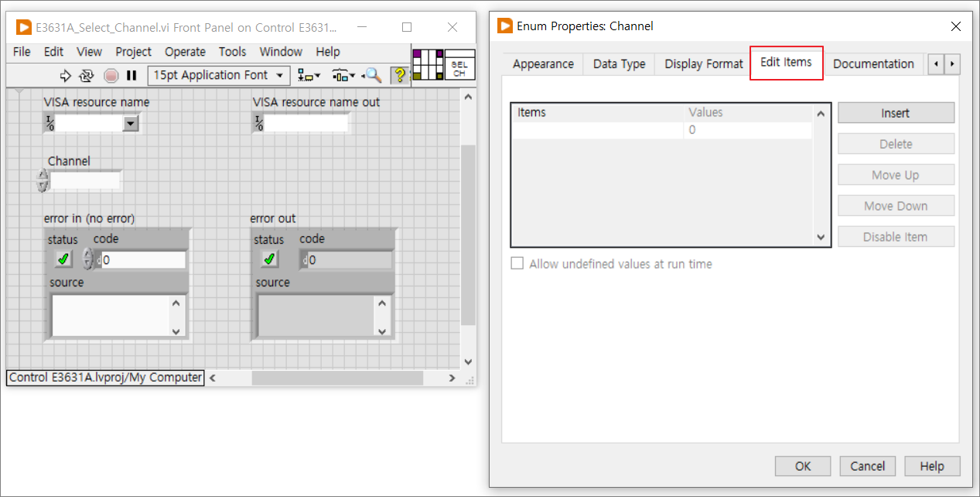Click the items list scroll up arrow

[821, 113]
